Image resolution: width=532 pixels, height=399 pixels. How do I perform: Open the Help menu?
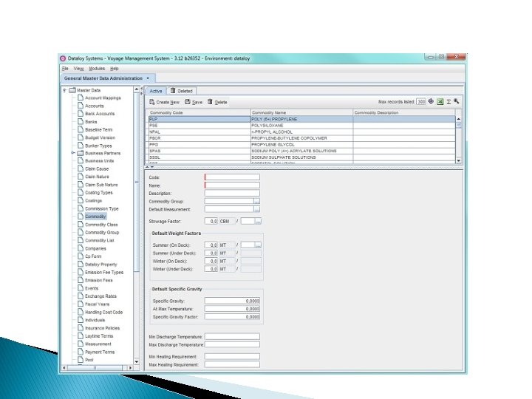click(x=115, y=69)
